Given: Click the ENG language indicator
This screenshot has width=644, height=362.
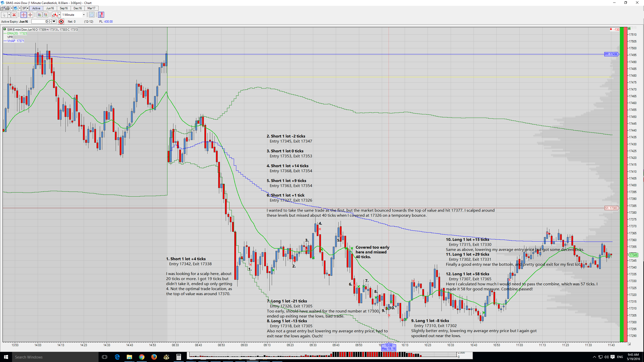Looking at the screenshot, I should (620, 357).
